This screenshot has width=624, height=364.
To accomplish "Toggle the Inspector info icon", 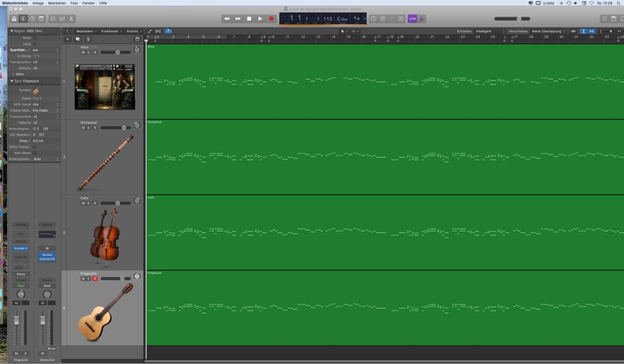I will tap(23, 19).
